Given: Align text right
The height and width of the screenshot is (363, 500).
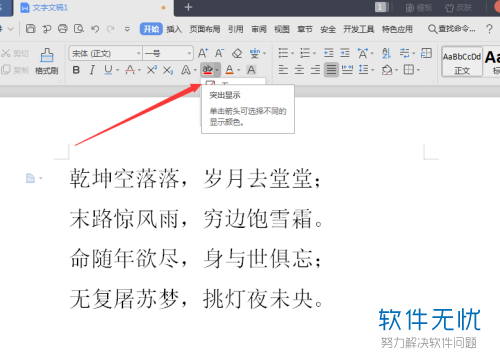Looking at the screenshot, I should tap(315, 70).
